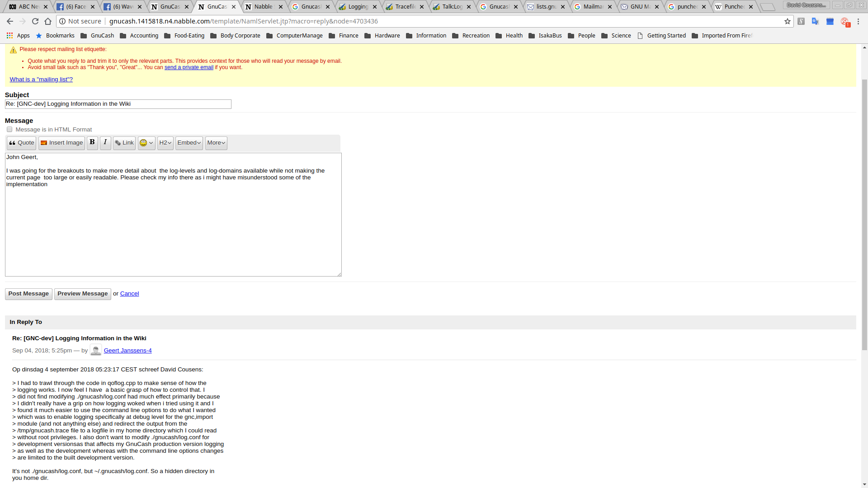Switch to the Tracefile browser tab
This screenshot has width=868, height=488.
click(405, 7)
